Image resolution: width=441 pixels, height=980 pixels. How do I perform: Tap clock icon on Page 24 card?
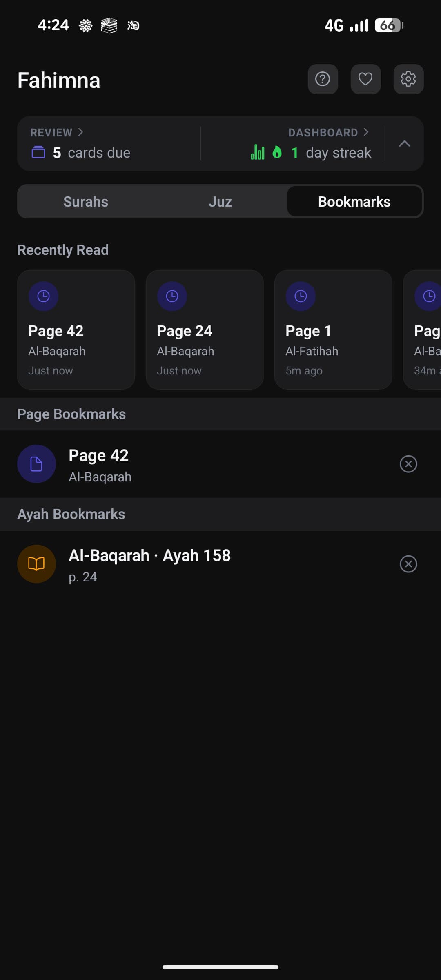point(172,296)
